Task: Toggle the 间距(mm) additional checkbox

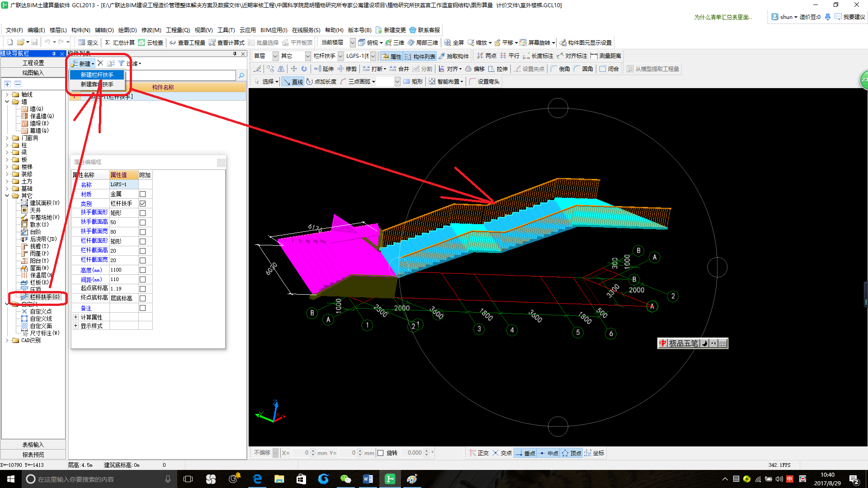Action: [142, 280]
